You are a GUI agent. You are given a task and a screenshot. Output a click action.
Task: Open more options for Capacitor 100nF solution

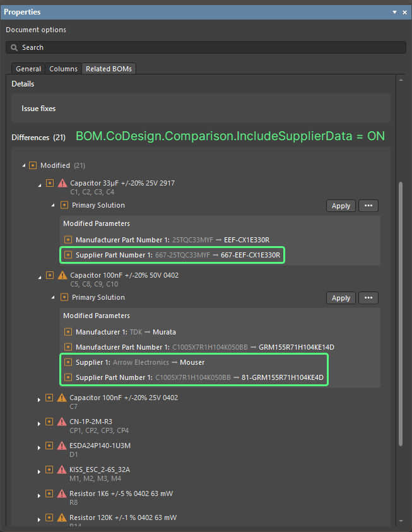point(368,298)
